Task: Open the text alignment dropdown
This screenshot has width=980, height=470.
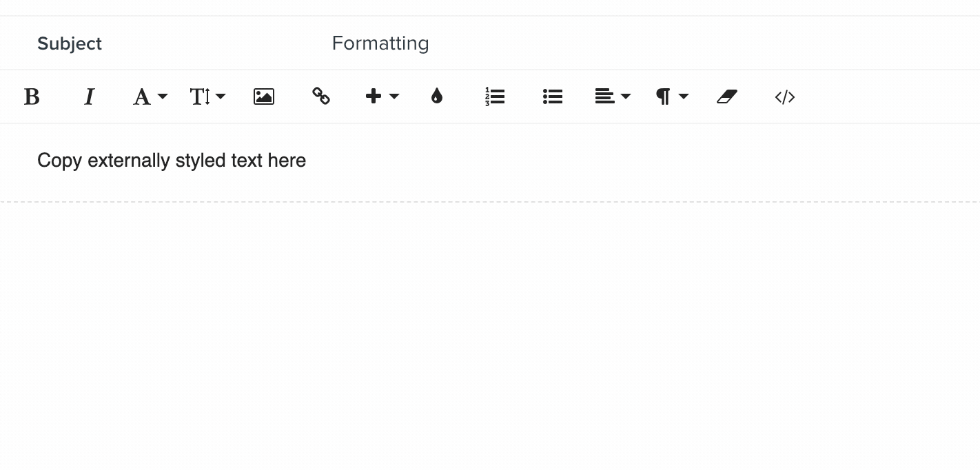Action: click(x=613, y=96)
